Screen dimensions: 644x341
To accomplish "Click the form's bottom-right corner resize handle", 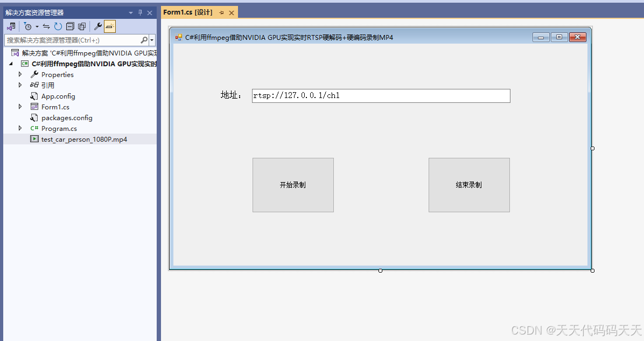I will [x=592, y=270].
